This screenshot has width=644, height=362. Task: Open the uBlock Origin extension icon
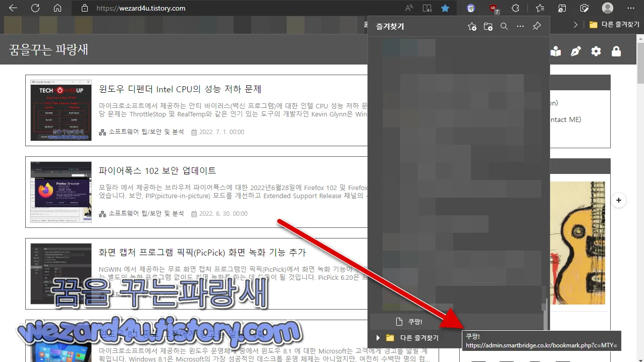point(493,8)
